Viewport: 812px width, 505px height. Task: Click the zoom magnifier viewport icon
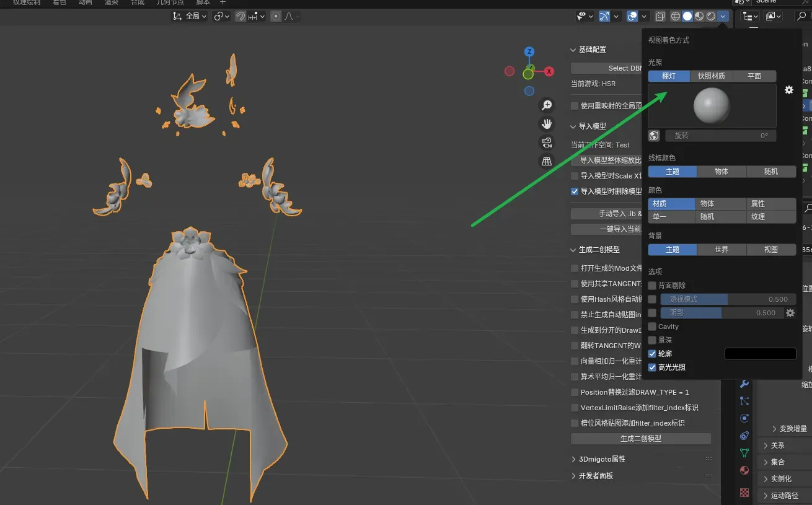[x=547, y=105]
